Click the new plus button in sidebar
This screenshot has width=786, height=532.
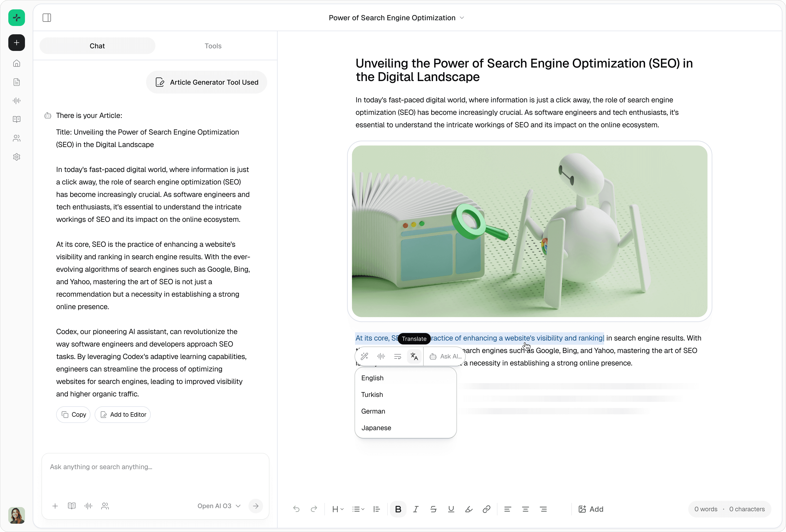17,43
